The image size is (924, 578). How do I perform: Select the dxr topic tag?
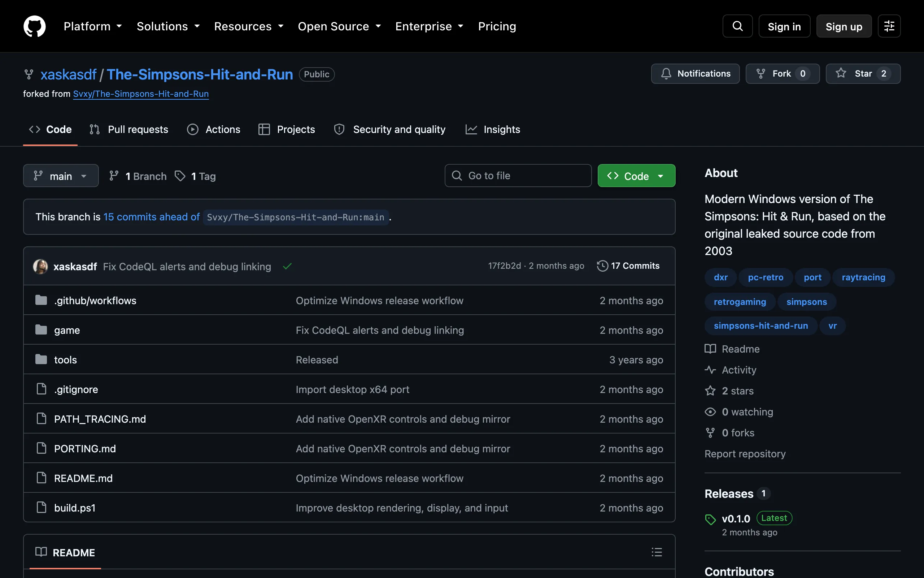click(x=721, y=277)
